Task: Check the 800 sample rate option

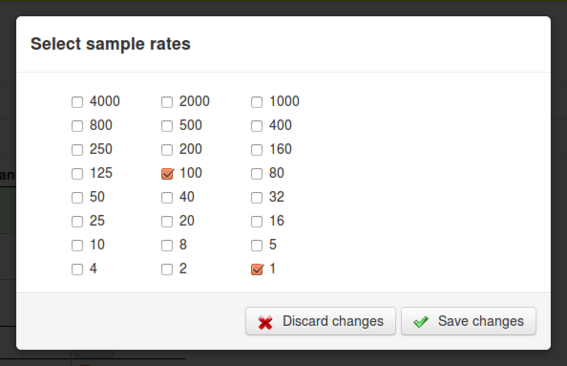Action: 77,126
